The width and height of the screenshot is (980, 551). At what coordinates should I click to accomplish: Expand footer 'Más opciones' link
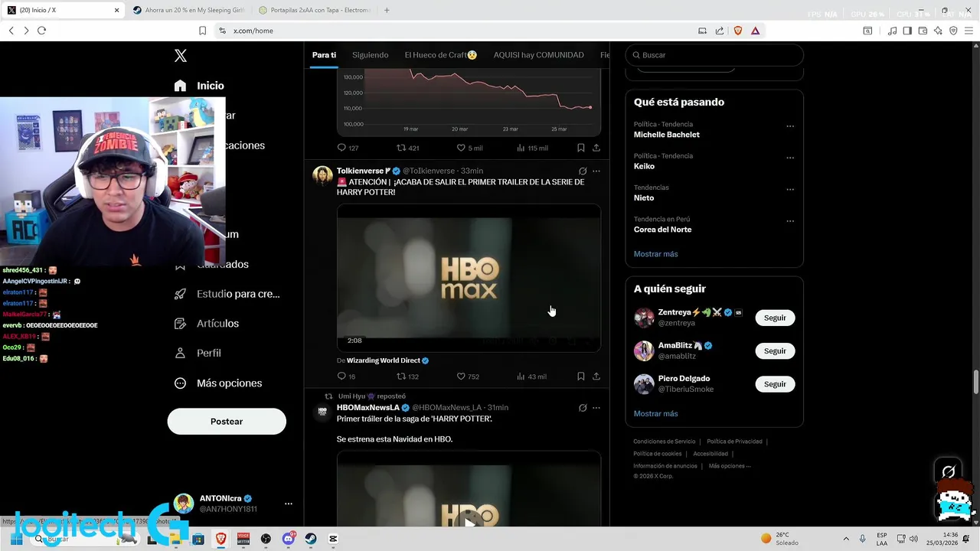730,466
